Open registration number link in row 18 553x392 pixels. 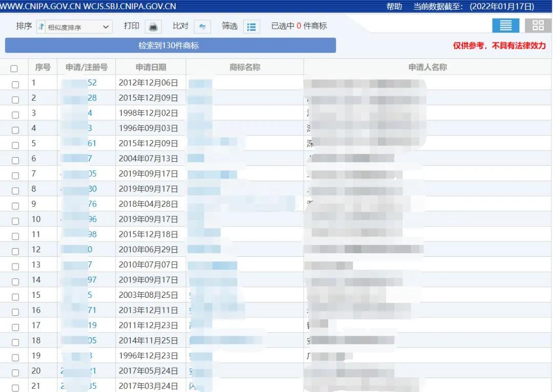pyautogui.click(x=78, y=340)
